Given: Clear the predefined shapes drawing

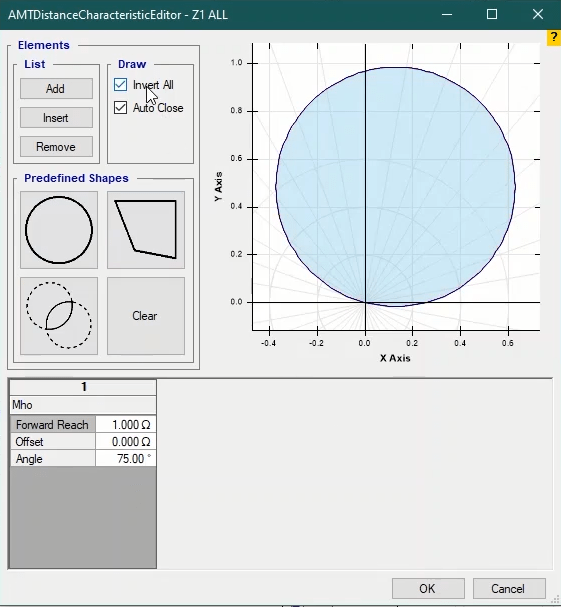Looking at the screenshot, I should (x=146, y=316).
